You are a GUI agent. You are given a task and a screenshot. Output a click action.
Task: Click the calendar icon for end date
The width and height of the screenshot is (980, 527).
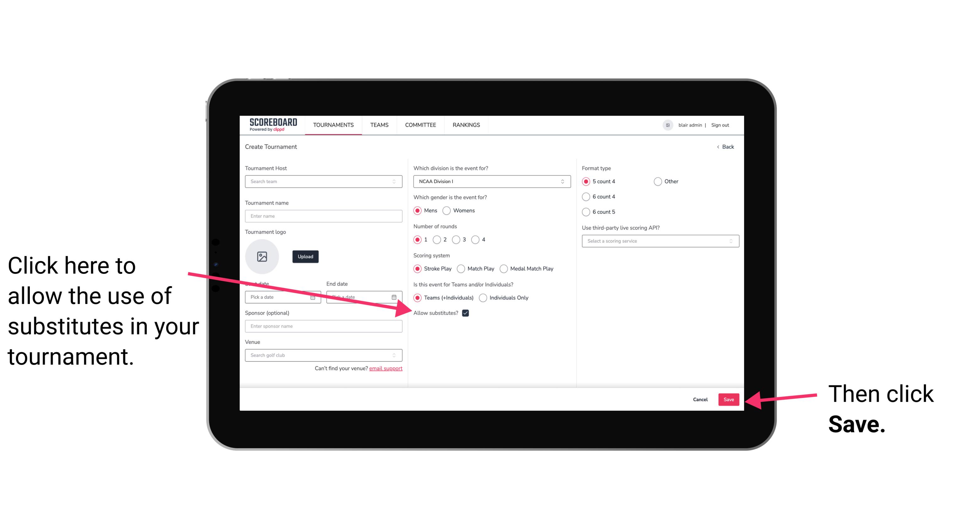395,296
